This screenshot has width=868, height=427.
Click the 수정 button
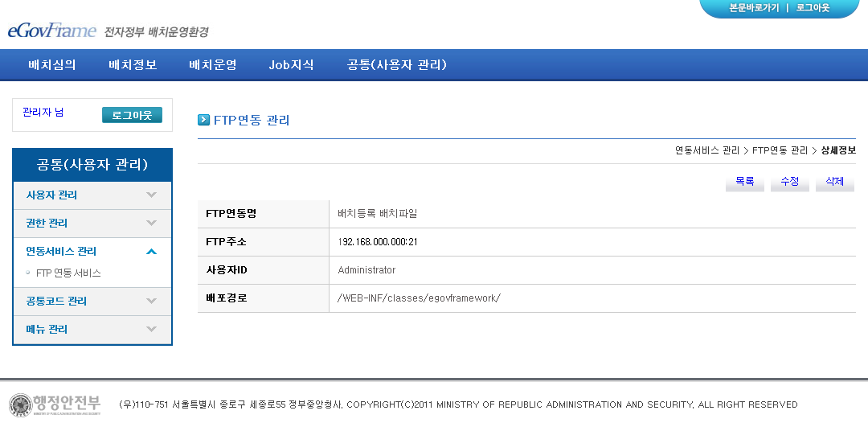(790, 183)
